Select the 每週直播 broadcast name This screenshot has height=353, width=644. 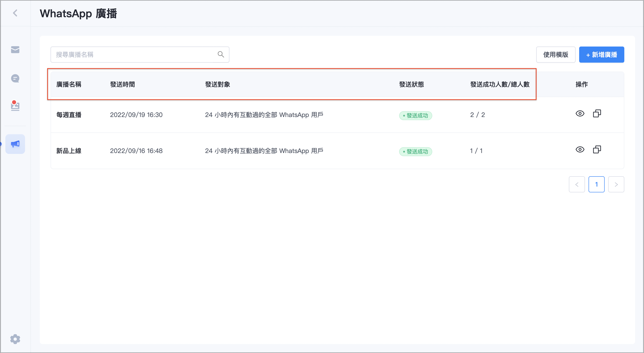[69, 115]
